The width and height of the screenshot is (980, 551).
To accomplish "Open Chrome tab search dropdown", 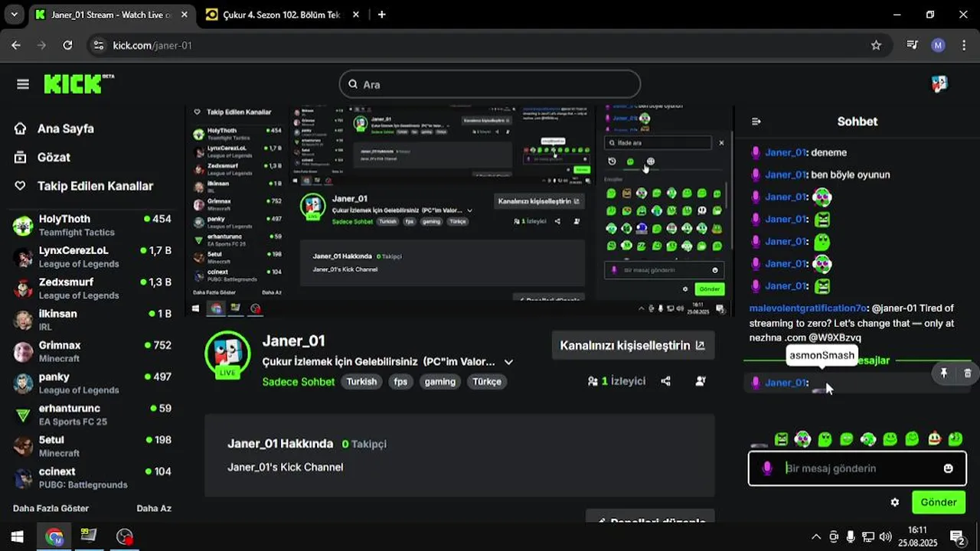I will pyautogui.click(x=14, y=15).
